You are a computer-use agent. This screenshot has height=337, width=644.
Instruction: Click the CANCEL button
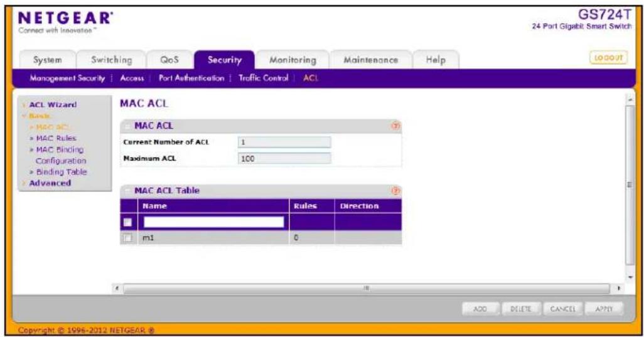(x=562, y=309)
